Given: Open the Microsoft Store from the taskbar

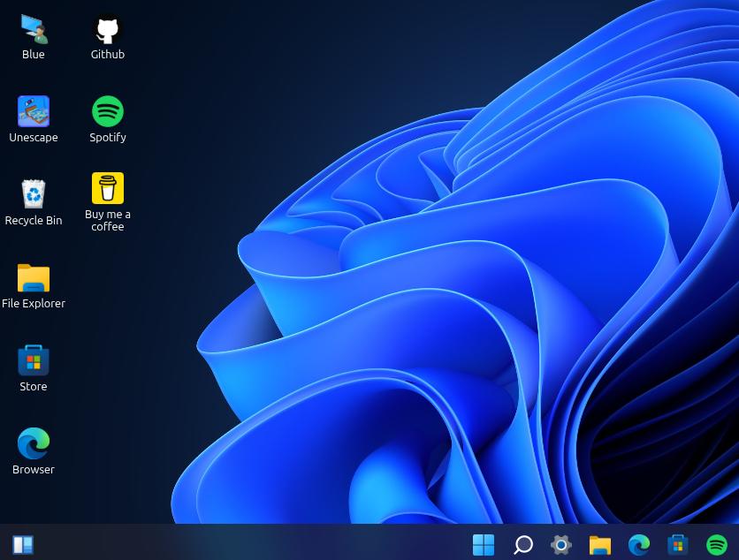Looking at the screenshot, I should tap(678, 545).
